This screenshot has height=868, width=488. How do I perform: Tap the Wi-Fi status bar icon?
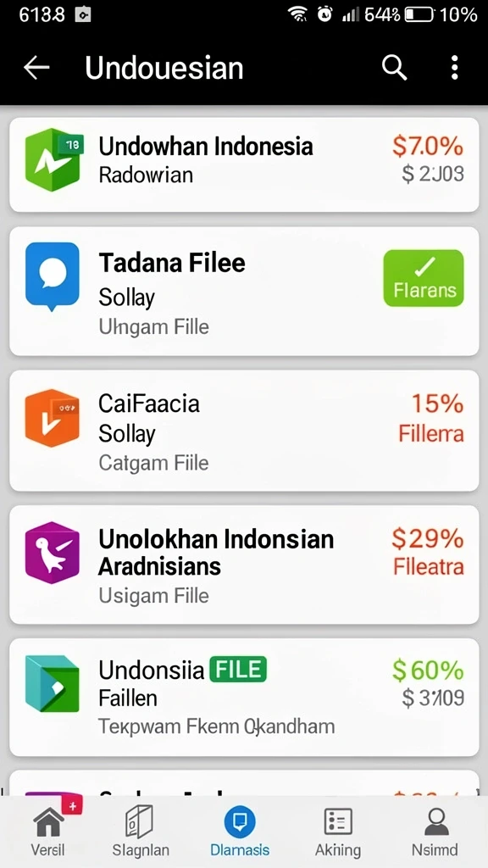click(298, 15)
